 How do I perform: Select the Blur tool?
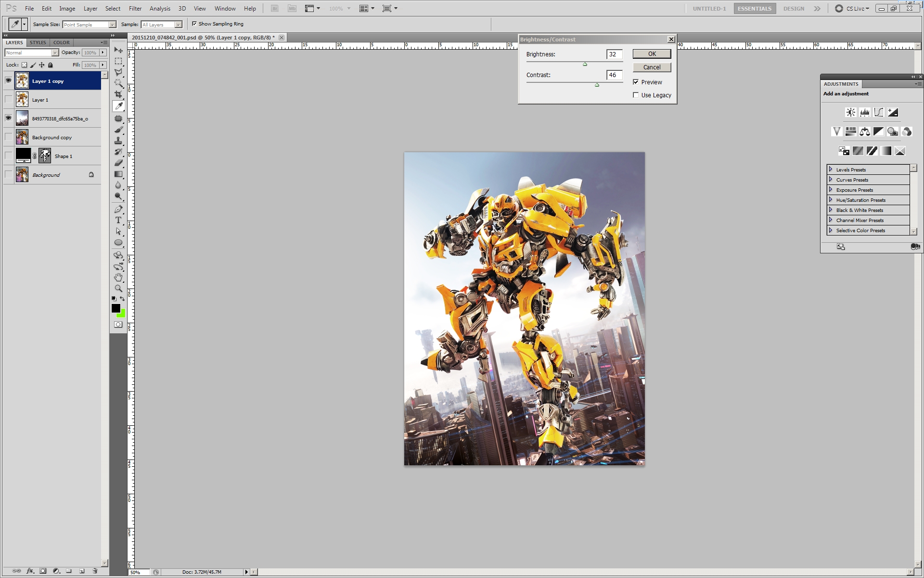click(118, 185)
